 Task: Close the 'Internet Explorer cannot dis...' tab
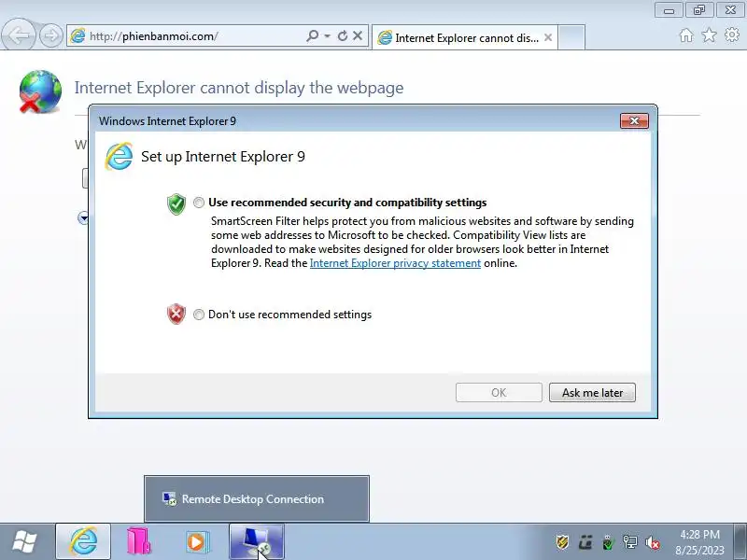click(x=548, y=37)
